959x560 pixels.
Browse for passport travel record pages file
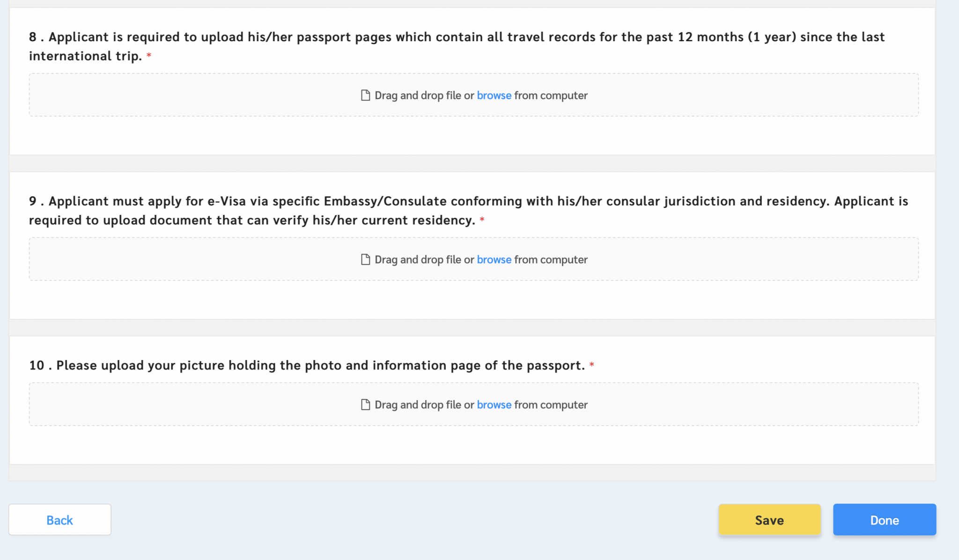tap(494, 95)
